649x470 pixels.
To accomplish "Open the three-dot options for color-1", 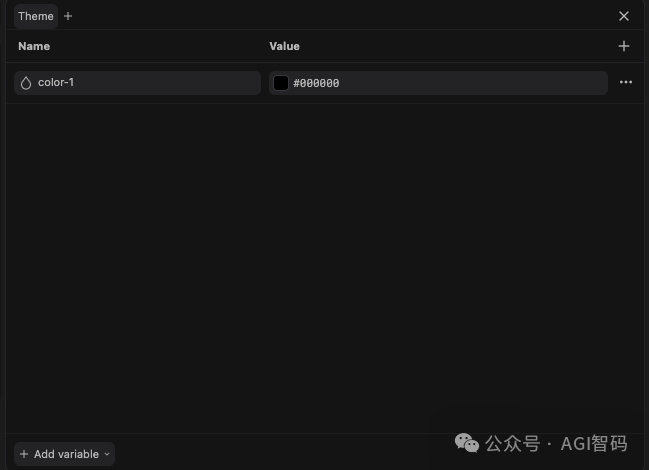I will [x=625, y=82].
